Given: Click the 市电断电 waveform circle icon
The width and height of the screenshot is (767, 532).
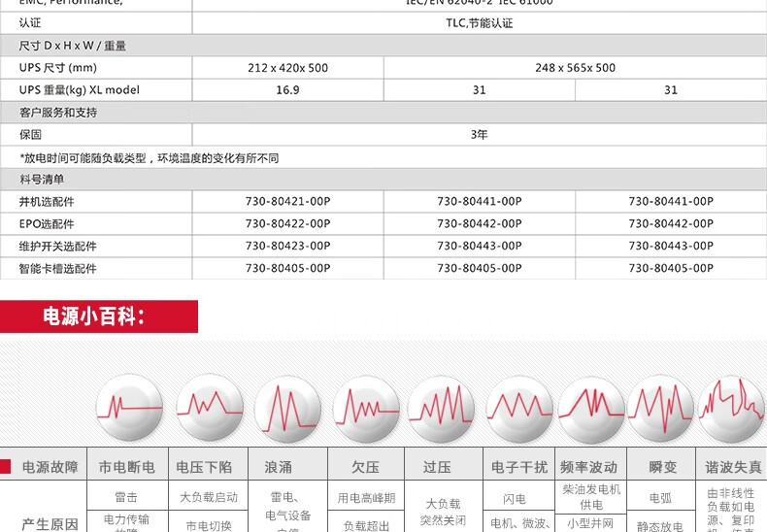Looking at the screenshot, I should point(129,408).
